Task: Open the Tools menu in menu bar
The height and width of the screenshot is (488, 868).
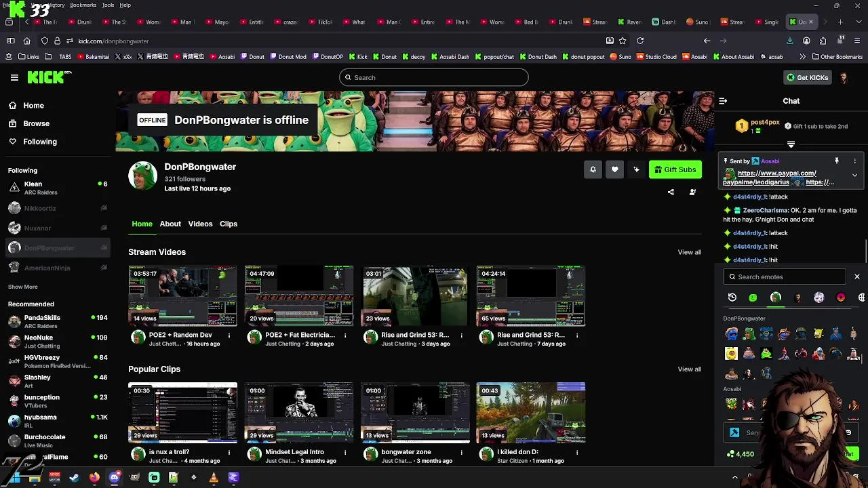Action: (x=108, y=5)
